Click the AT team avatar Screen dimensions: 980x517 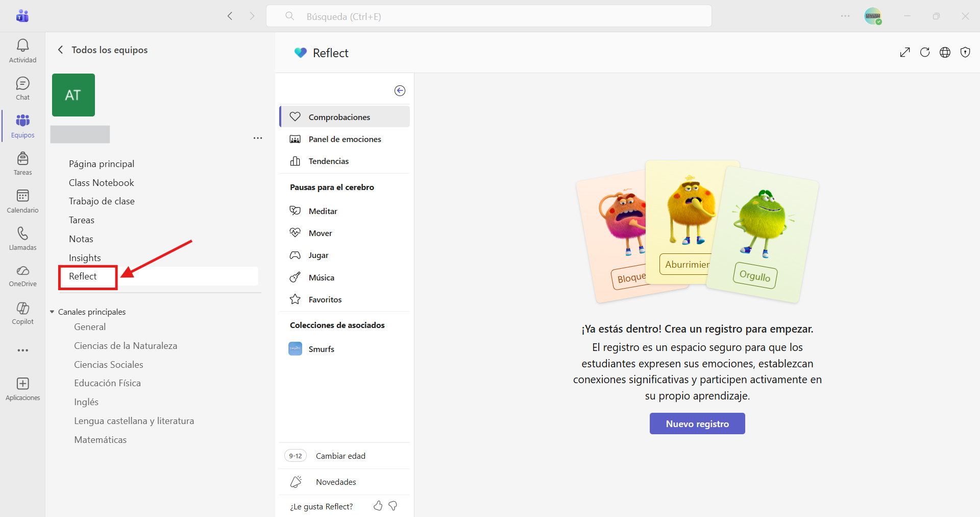[73, 95]
